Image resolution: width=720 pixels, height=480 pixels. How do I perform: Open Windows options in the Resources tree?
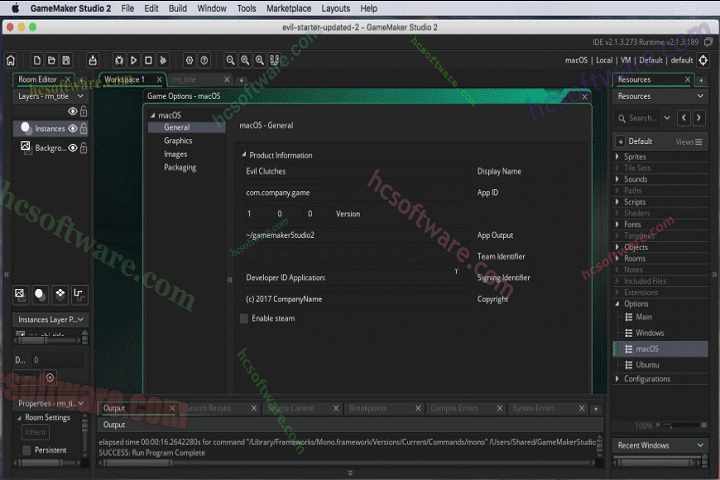pos(649,333)
